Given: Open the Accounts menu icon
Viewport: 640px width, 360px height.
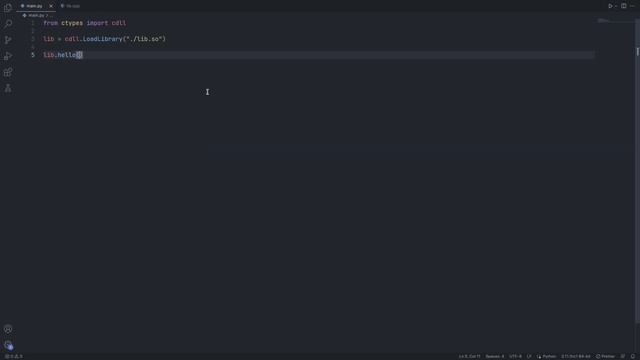Looking at the screenshot, I should pos(8,329).
